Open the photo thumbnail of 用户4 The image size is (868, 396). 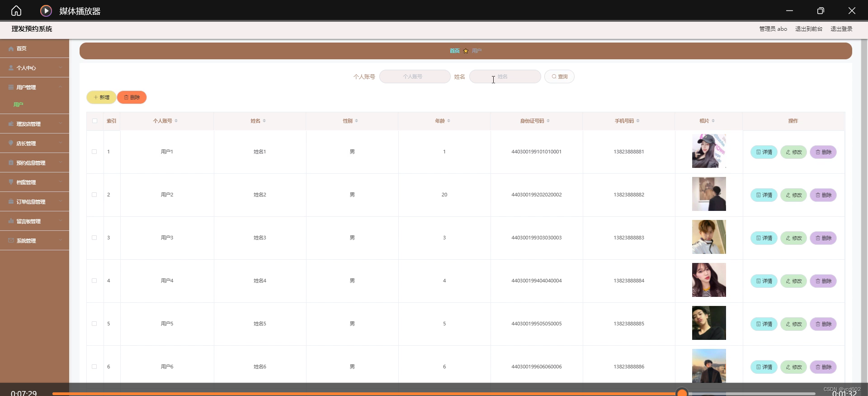[x=709, y=280]
